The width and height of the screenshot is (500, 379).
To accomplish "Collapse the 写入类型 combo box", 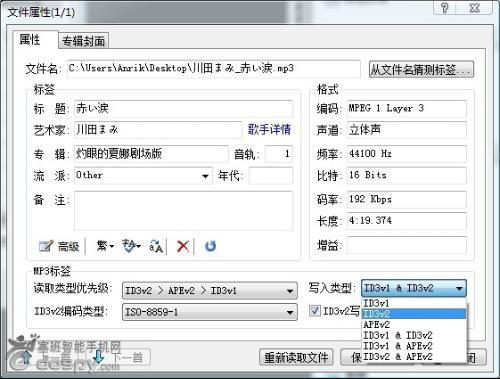I will pyautogui.click(x=459, y=288).
